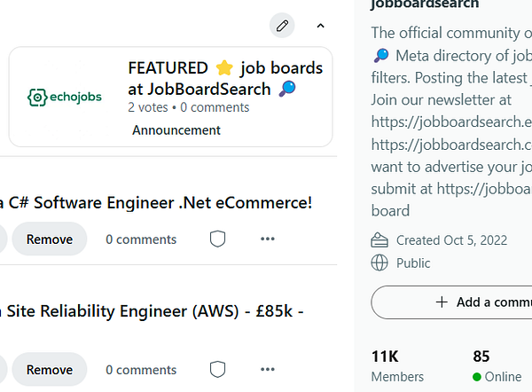Click the Announcement flair tag
The image size is (532, 392).
point(176,130)
